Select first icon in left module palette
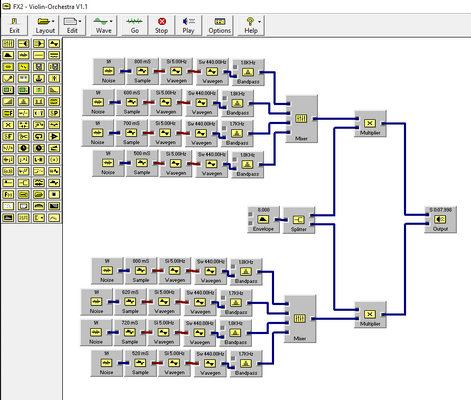The image size is (471, 400). pyautogui.click(x=8, y=44)
